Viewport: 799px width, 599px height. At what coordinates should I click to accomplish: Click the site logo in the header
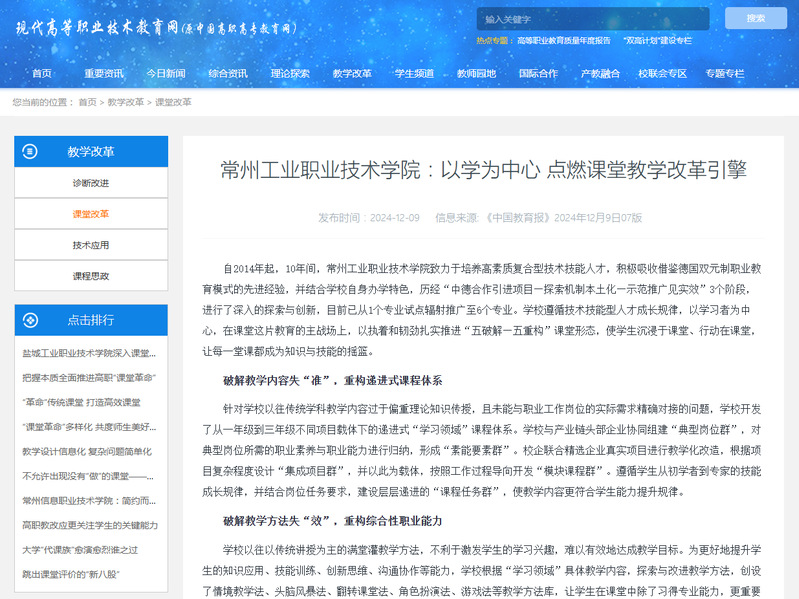155,28
